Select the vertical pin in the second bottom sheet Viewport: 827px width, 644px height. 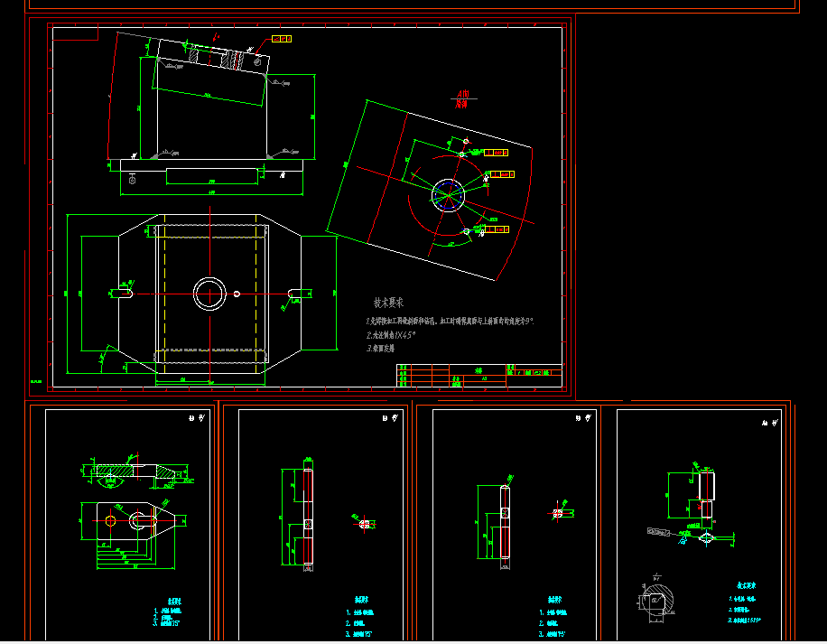308,516
